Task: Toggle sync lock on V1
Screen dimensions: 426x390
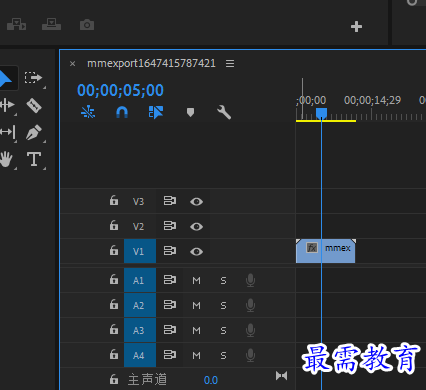Action: (170, 251)
